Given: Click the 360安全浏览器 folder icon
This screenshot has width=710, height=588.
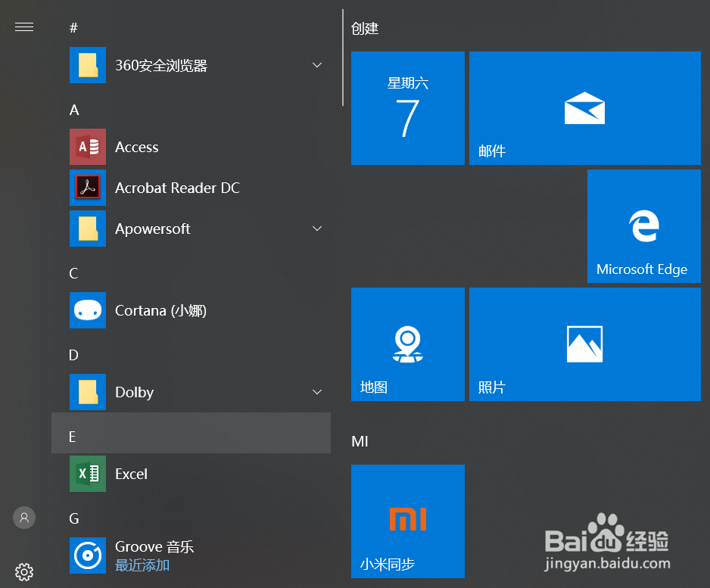Looking at the screenshot, I should click(x=88, y=65).
